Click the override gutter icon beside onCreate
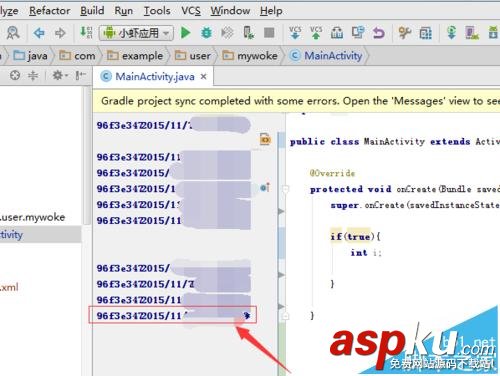Image resolution: width=500 pixels, height=376 pixels. [x=265, y=188]
